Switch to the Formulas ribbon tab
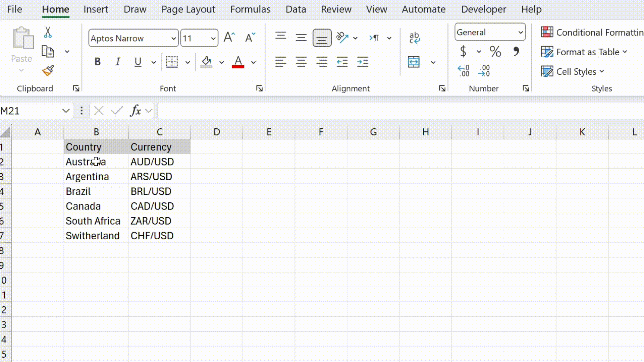The height and width of the screenshot is (362, 644). click(250, 9)
